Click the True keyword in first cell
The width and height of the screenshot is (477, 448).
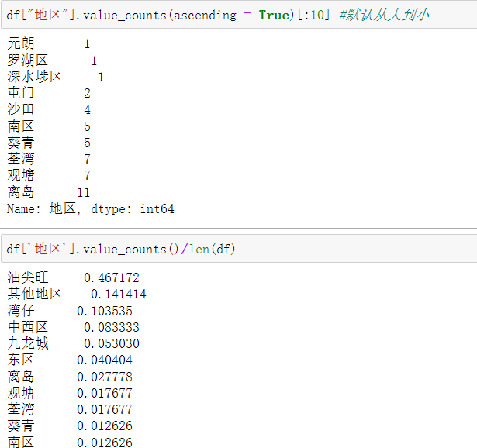pos(274,15)
